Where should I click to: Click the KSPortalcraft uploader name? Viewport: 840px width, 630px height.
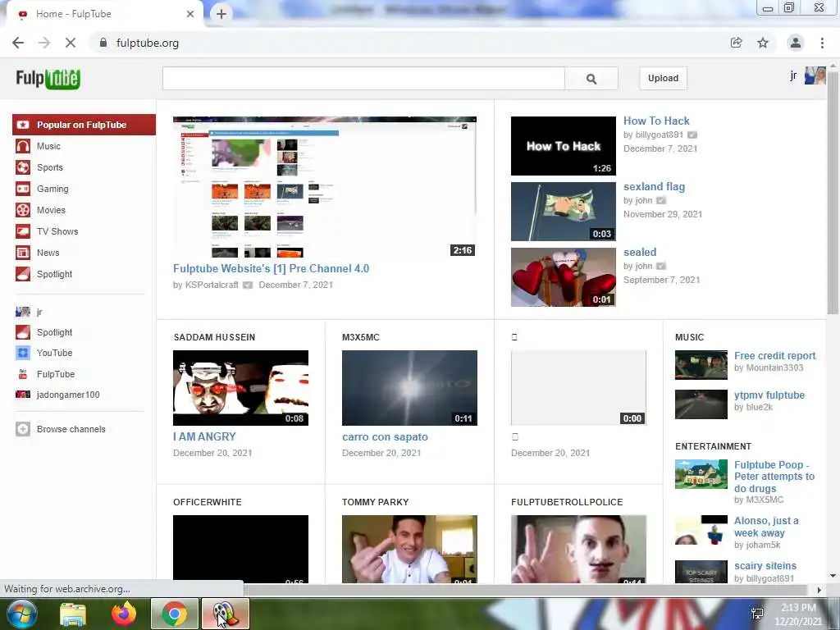click(x=212, y=285)
